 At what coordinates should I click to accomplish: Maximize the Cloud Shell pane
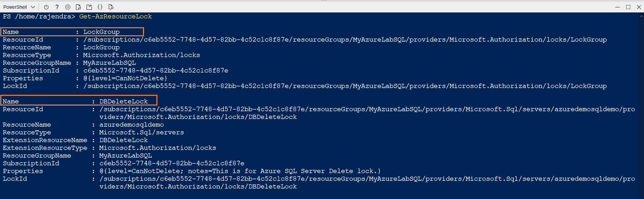(628, 7)
